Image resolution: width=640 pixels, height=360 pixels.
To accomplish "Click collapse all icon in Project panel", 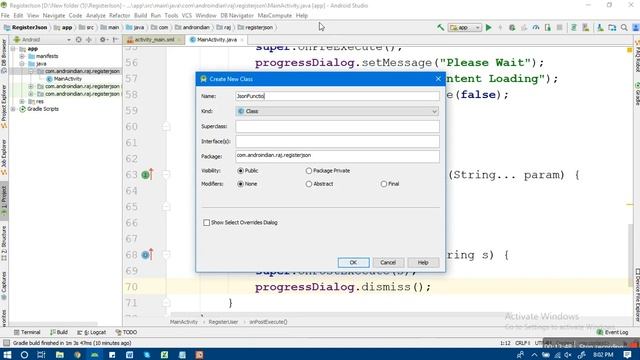I will point(89,40).
